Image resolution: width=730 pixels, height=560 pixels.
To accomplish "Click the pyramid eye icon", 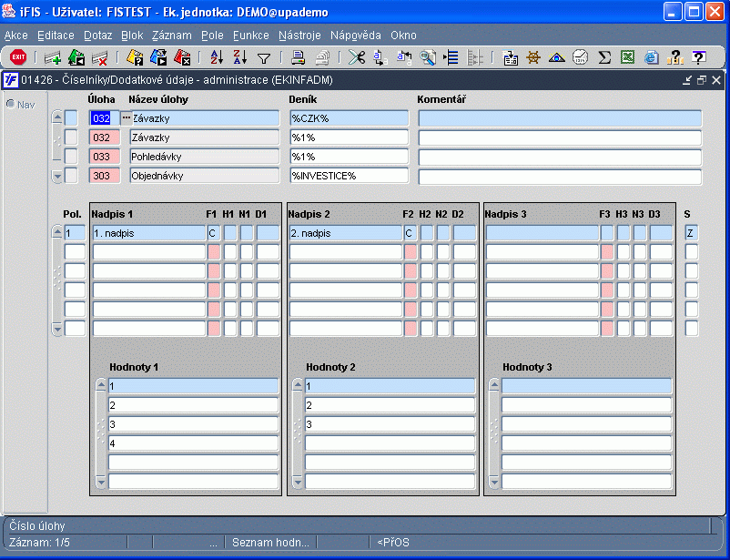I will tap(557, 57).
